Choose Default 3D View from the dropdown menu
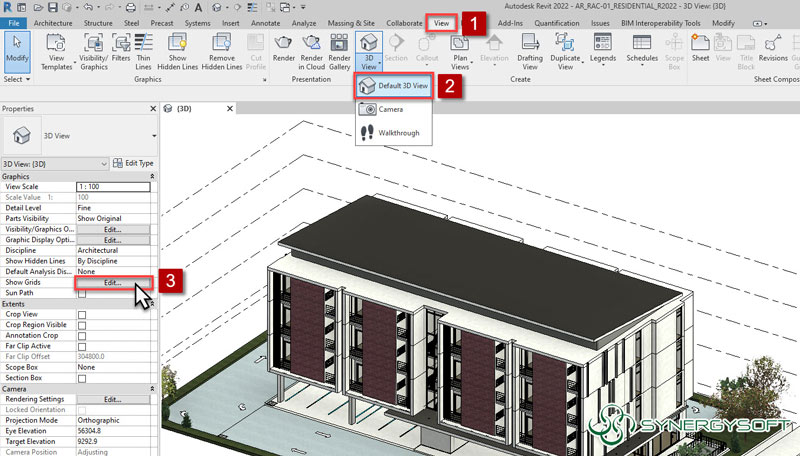 pos(394,86)
